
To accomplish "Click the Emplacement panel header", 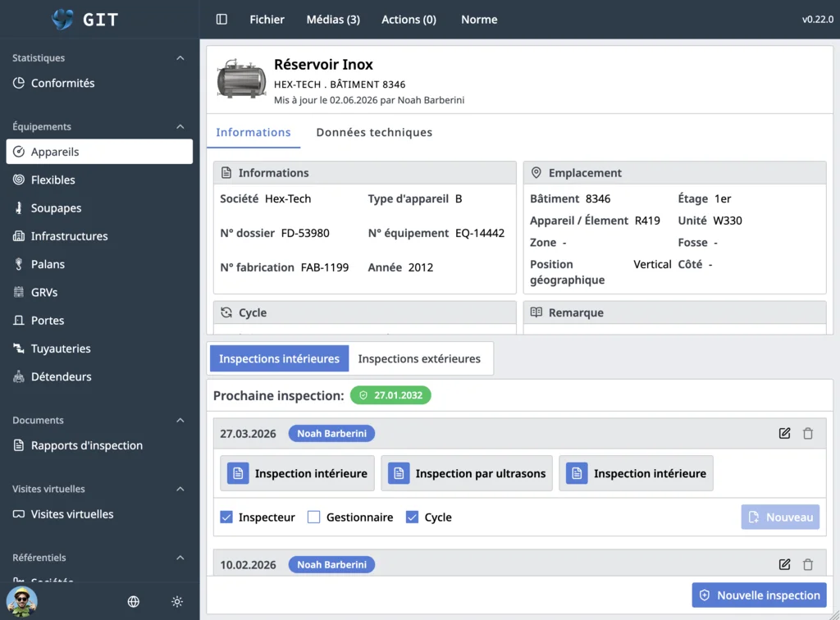I will coord(674,173).
